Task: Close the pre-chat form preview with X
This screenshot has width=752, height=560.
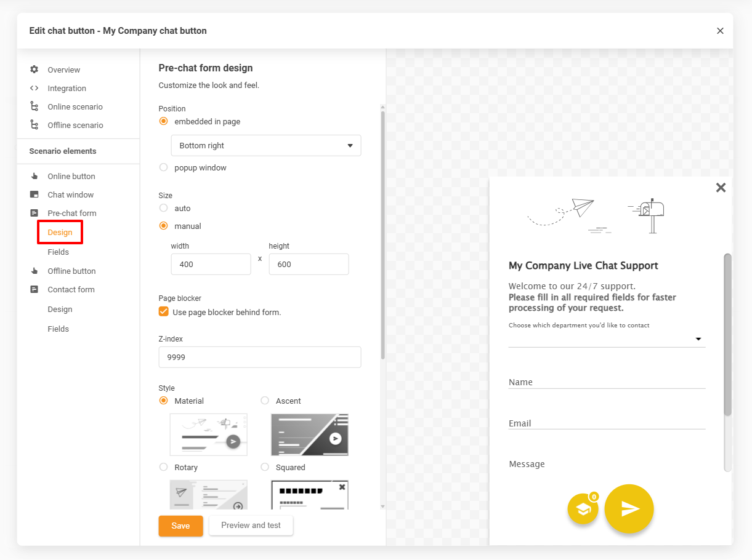Action: click(721, 188)
